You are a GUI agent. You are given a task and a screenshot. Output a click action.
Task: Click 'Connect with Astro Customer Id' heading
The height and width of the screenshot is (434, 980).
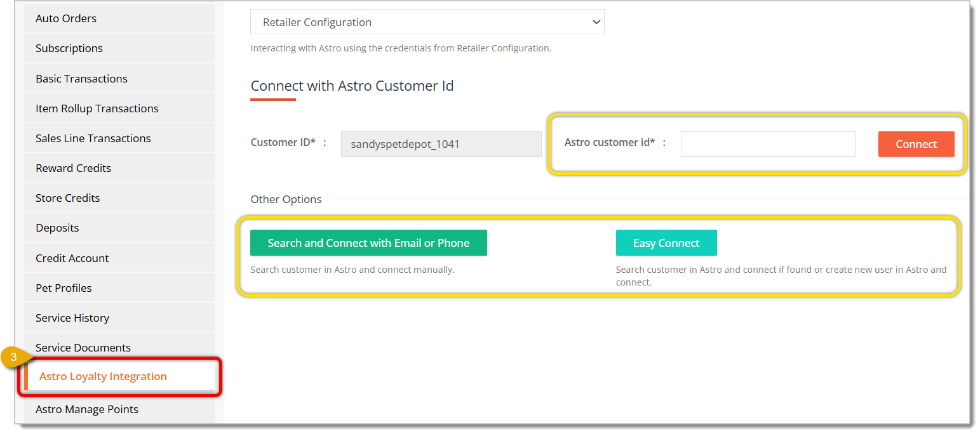click(352, 86)
